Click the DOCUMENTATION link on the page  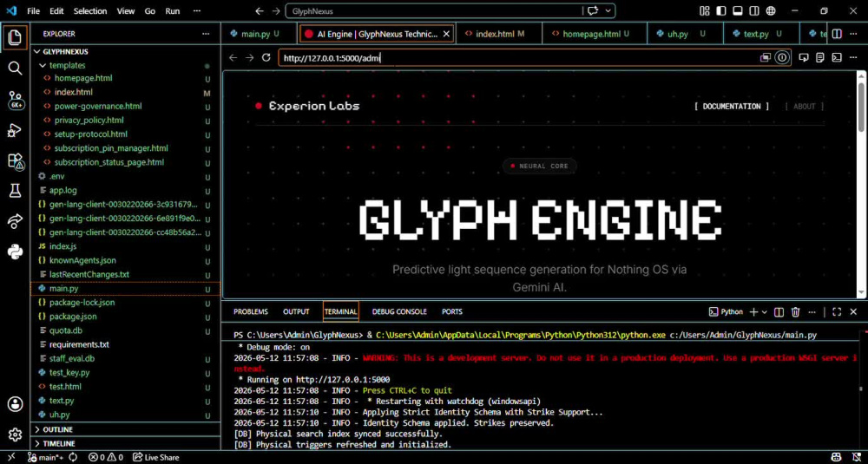[x=731, y=106]
